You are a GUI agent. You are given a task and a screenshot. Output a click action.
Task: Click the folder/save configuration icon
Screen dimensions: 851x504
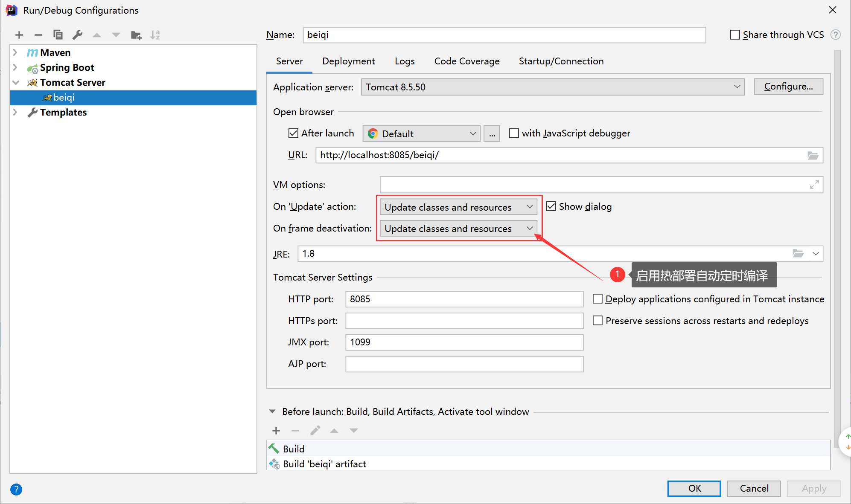click(x=135, y=35)
